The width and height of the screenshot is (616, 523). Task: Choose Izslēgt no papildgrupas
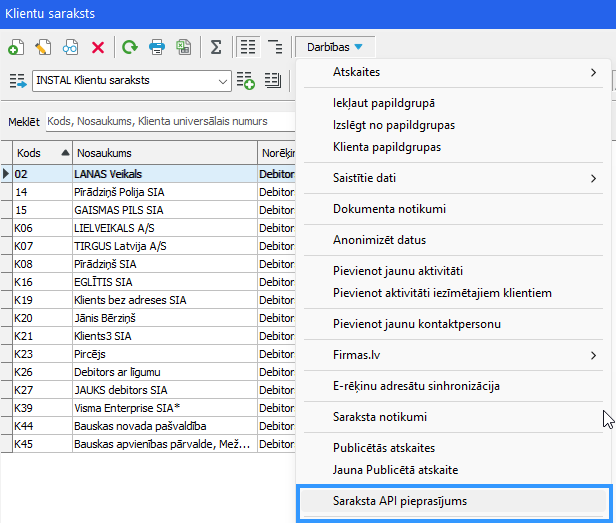(453, 125)
